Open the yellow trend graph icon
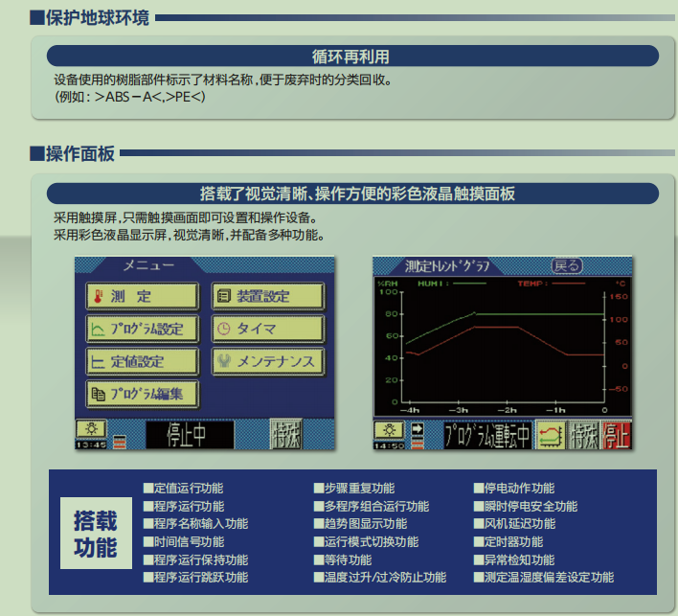The height and width of the screenshot is (616, 678). [551, 435]
